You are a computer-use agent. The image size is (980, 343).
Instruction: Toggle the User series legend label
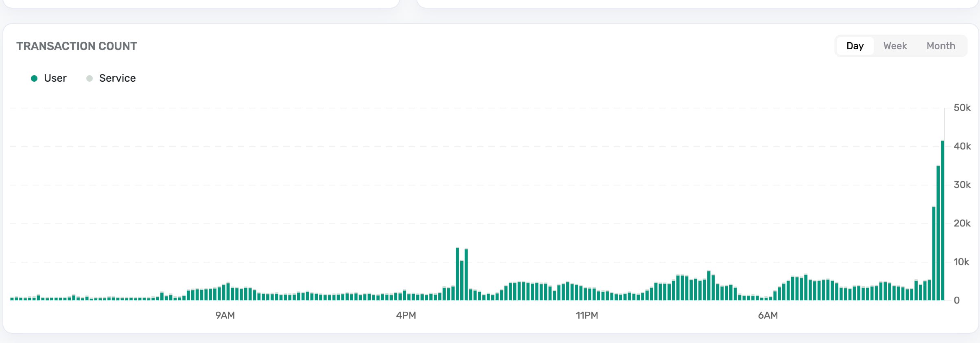[x=55, y=78]
